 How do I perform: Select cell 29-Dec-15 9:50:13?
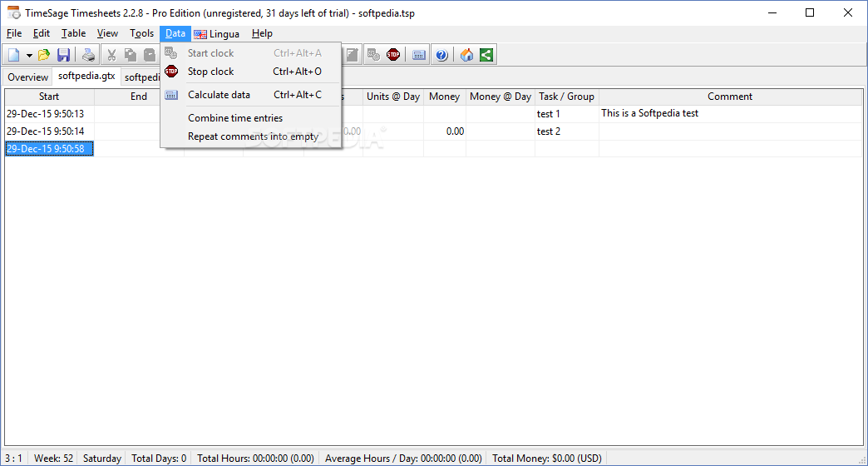tap(49, 114)
